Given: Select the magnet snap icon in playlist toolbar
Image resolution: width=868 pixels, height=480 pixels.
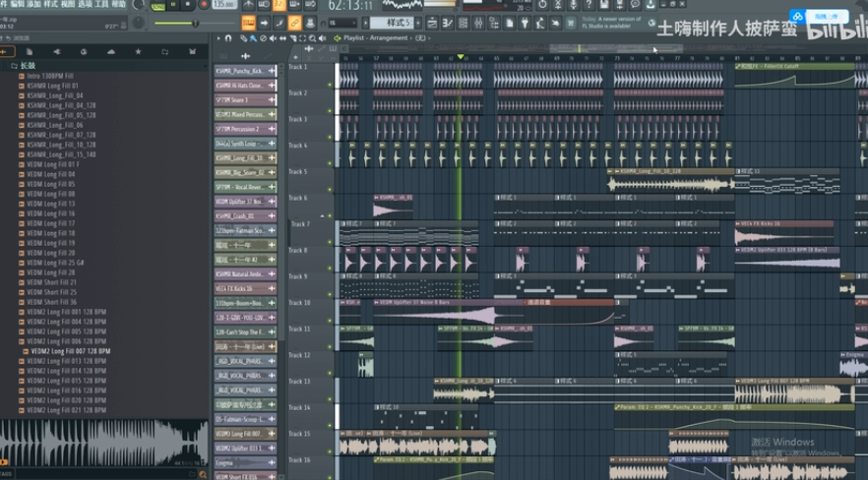Looking at the screenshot, I should tap(228, 38).
